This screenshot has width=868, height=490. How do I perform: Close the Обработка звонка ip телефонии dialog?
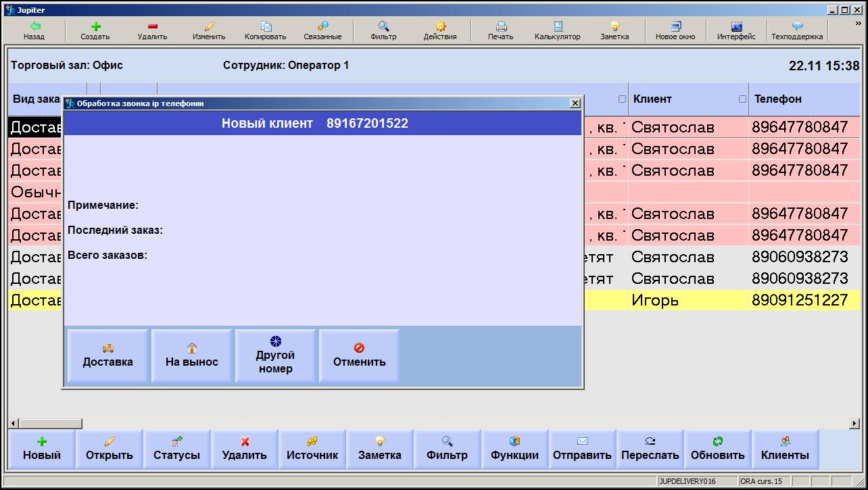coord(575,103)
